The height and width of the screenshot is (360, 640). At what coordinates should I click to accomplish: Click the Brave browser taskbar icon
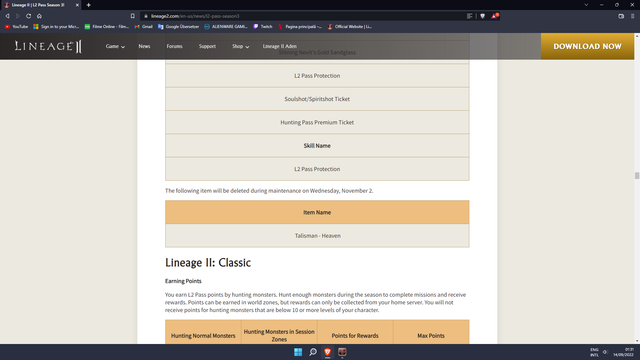327,352
